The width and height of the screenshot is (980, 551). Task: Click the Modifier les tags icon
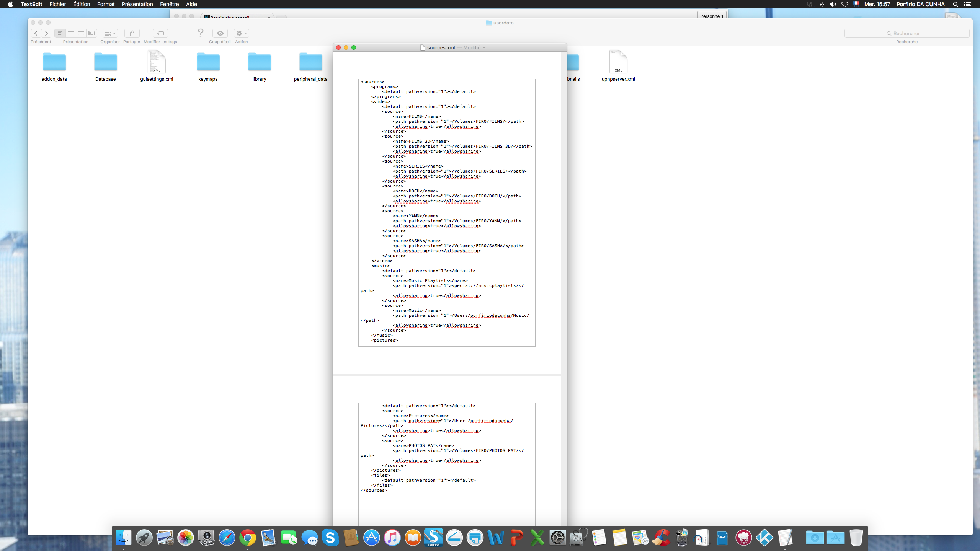tap(160, 33)
